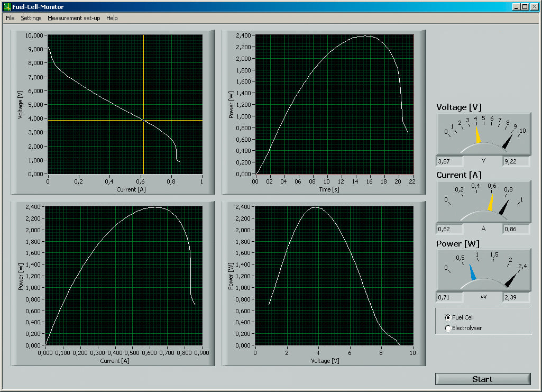This screenshot has height=392, width=542.
Task: Click the yellow needle on Voltage gauge
Action: (x=478, y=135)
